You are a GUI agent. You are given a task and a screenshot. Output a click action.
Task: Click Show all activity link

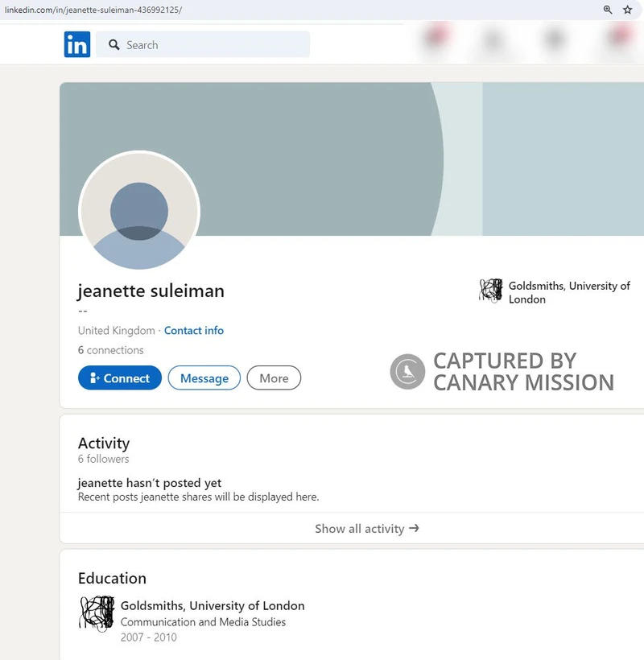(x=367, y=528)
